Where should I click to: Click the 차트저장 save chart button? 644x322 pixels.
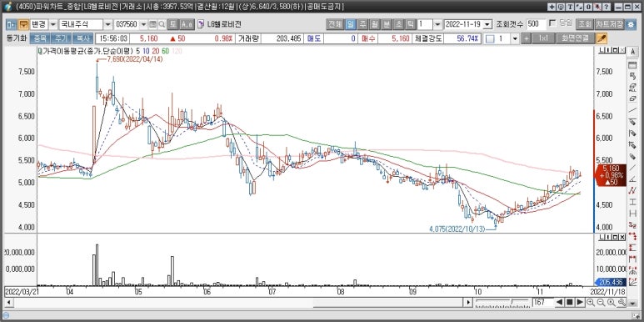coord(610,24)
